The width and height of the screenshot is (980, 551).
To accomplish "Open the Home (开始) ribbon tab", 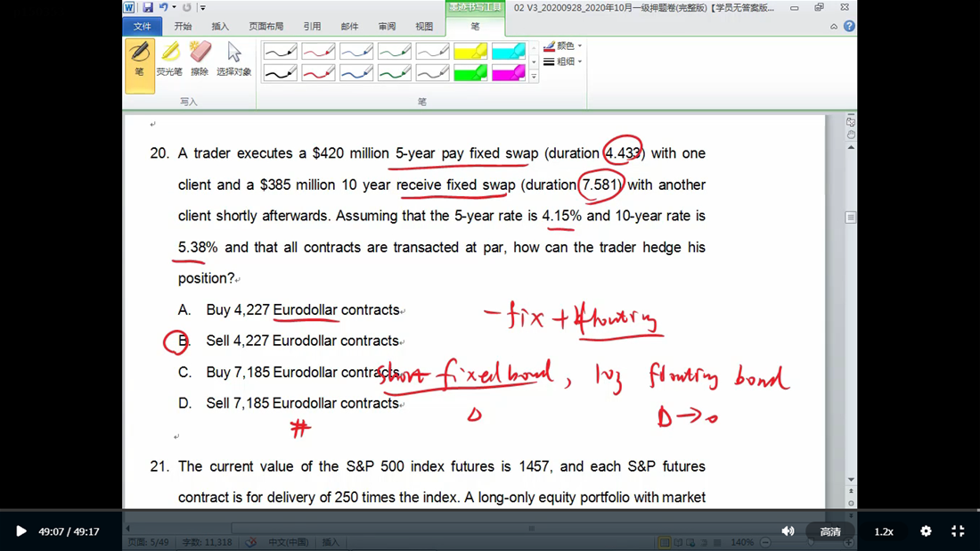I will coord(183,26).
